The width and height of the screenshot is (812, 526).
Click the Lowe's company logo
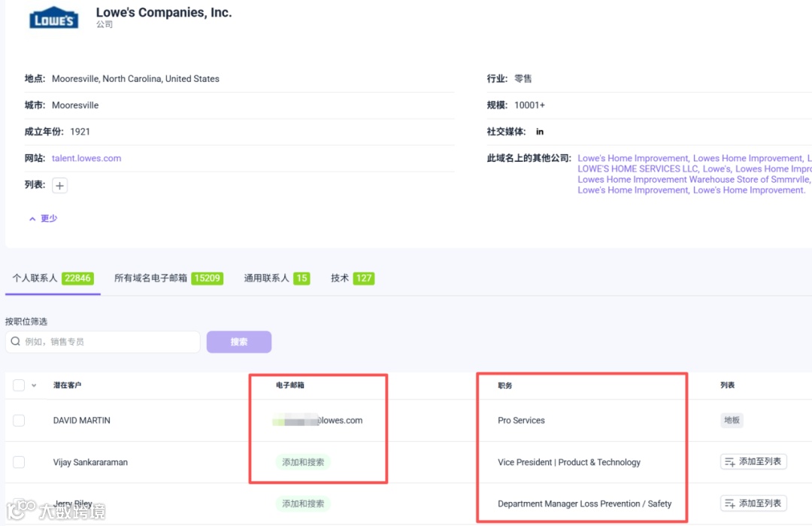click(54, 18)
